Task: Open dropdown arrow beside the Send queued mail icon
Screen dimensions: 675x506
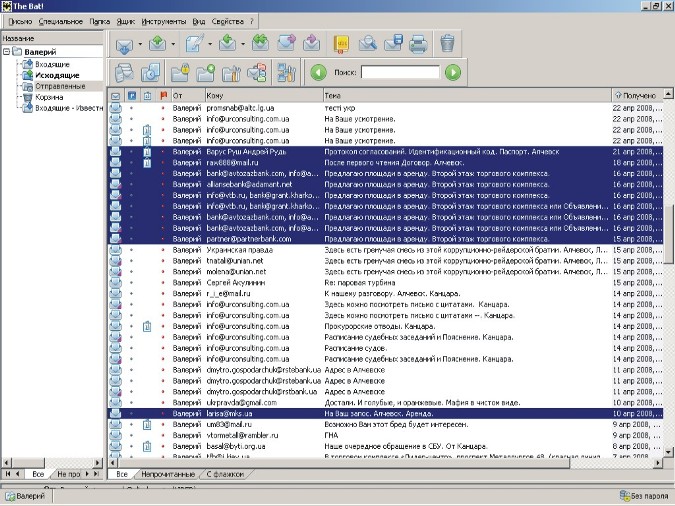Action: pyautogui.click(x=173, y=44)
